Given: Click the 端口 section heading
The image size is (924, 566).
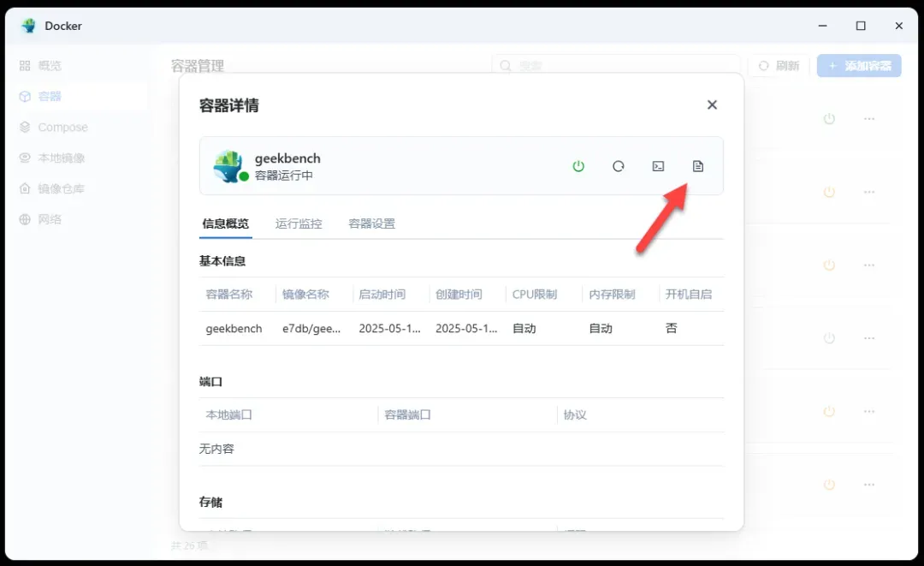Looking at the screenshot, I should pyautogui.click(x=211, y=382).
